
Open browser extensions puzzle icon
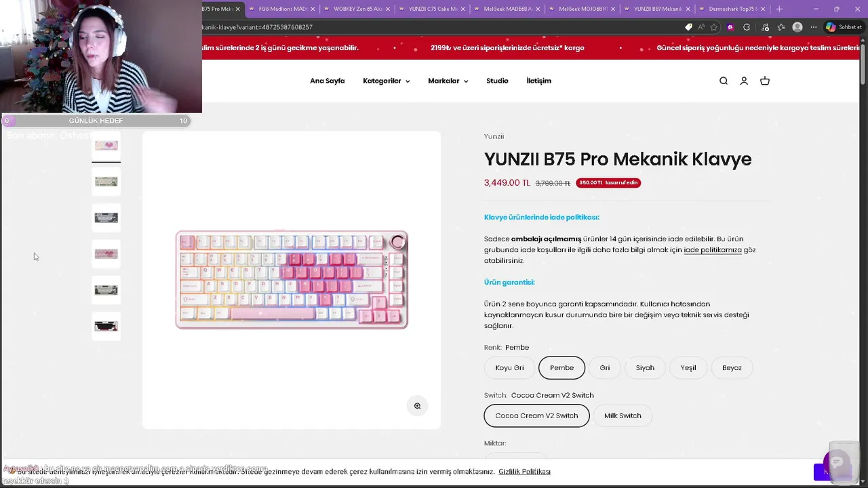click(747, 27)
